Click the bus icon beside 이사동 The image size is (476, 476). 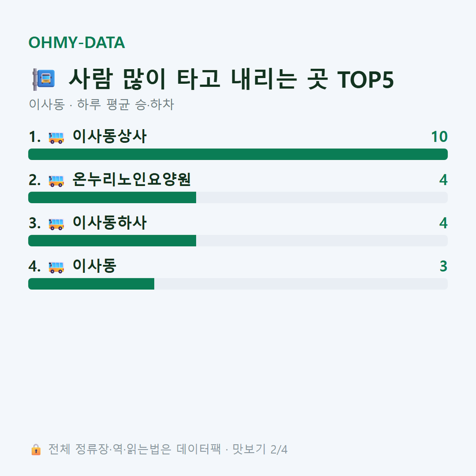pos(56,267)
